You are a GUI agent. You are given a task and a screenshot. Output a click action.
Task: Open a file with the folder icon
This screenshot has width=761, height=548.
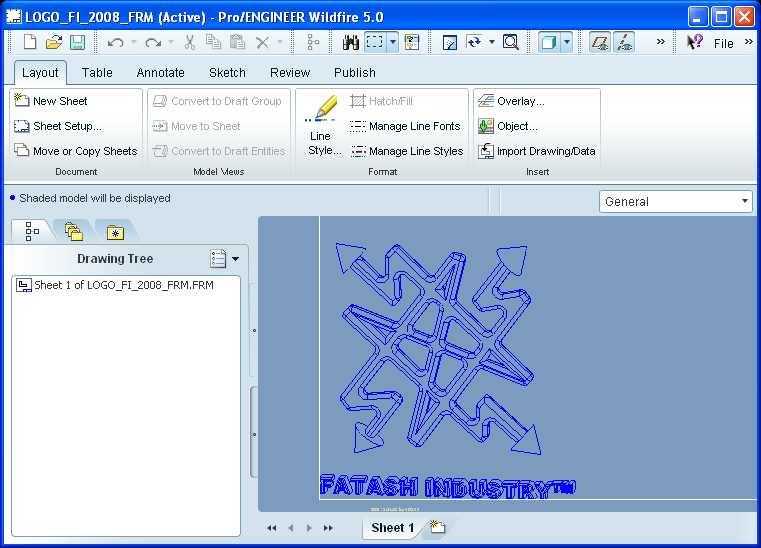point(54,42)
